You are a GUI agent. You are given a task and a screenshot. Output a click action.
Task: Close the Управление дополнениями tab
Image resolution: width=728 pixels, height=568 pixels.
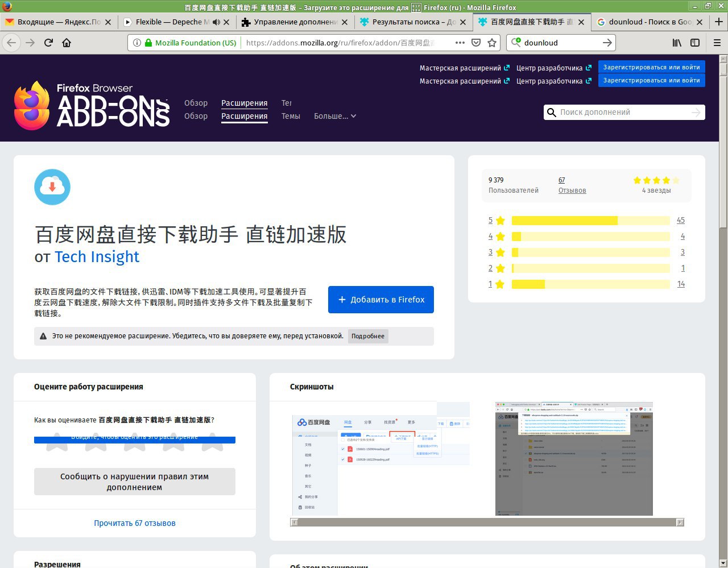pos(345,22)
